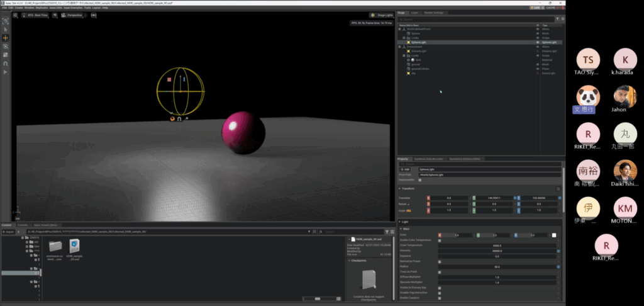
Task: Collapse the Environment prim tree node
Action: 399,47
